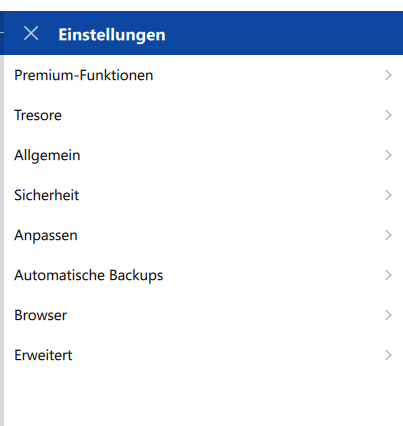
Task: Expand Tresore via its right chevron
Action: click(x=388, y=115)
